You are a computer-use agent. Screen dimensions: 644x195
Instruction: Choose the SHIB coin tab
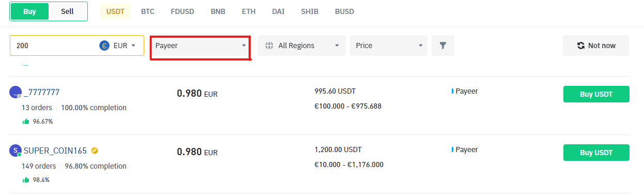pos(310,11)
